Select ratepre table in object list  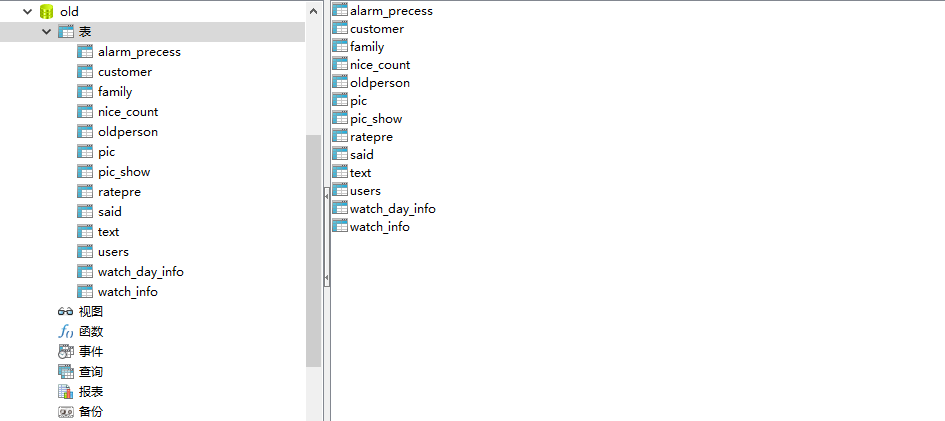tap(371, 137)
